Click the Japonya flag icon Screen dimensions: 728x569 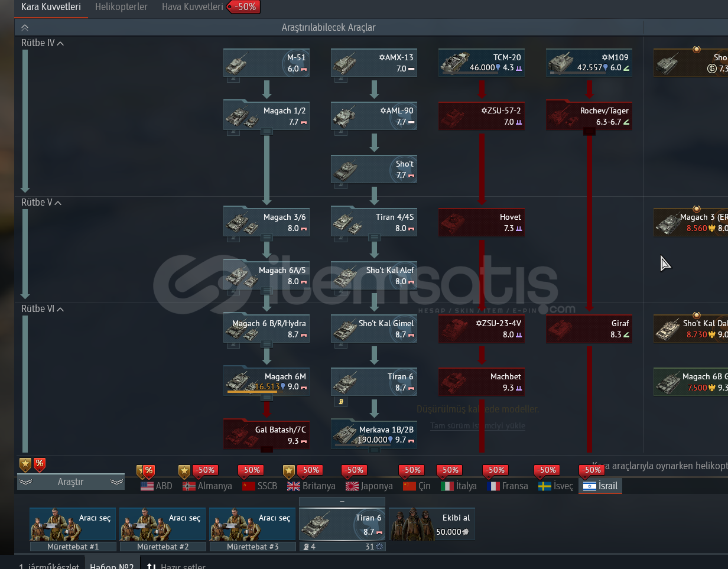352,486
